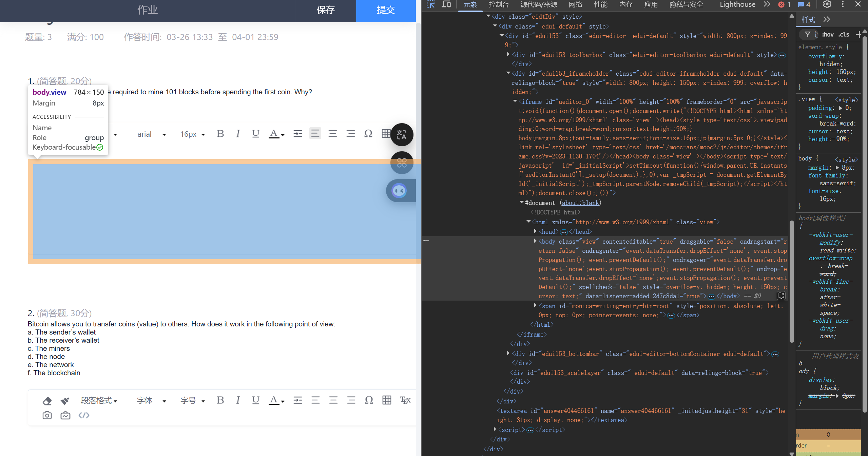
Task: Click the 提交 submit button
Action: (x=386, y=10)
